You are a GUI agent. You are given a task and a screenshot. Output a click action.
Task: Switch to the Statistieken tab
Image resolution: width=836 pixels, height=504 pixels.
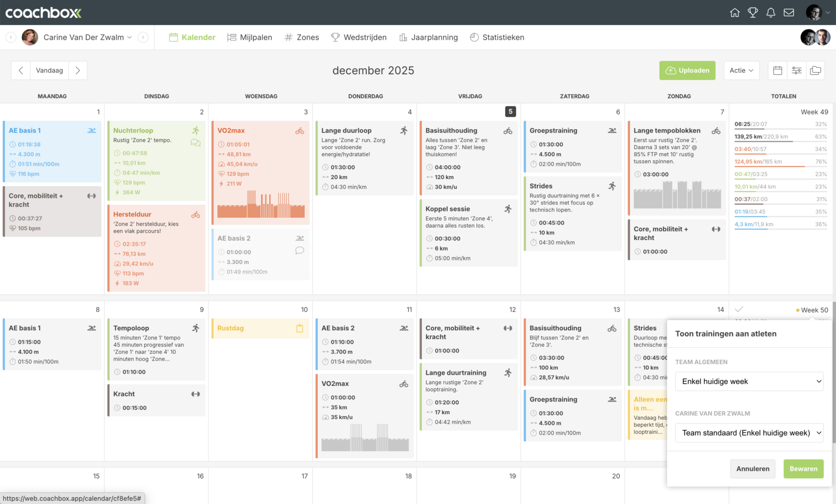pyautogui.click(x=497, y=38)
